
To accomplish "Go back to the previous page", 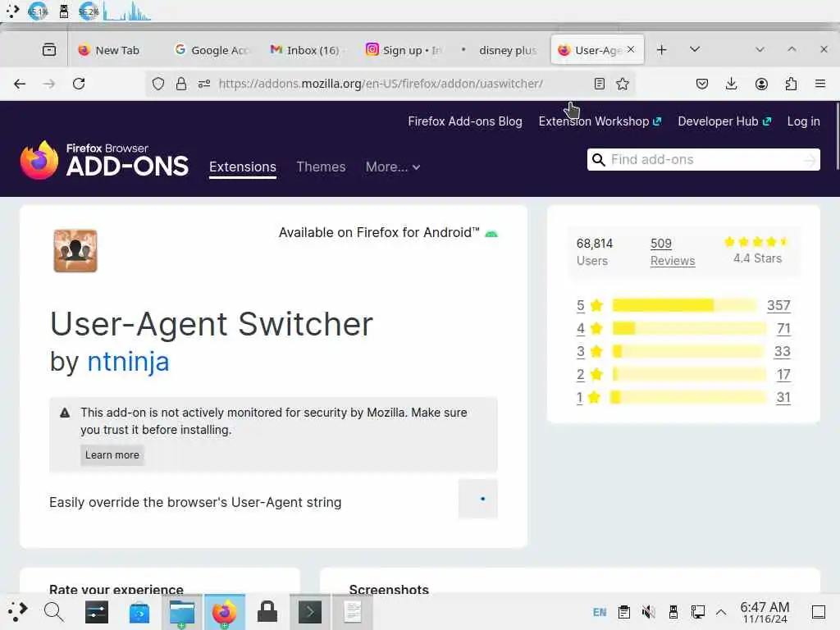I will (20, 84).
